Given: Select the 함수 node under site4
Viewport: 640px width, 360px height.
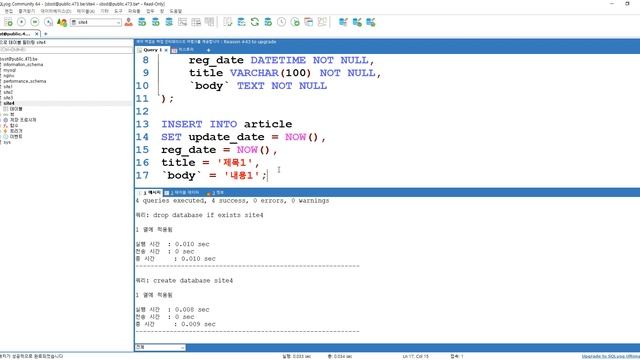Looking at the screenshot, I should (14, 126).
